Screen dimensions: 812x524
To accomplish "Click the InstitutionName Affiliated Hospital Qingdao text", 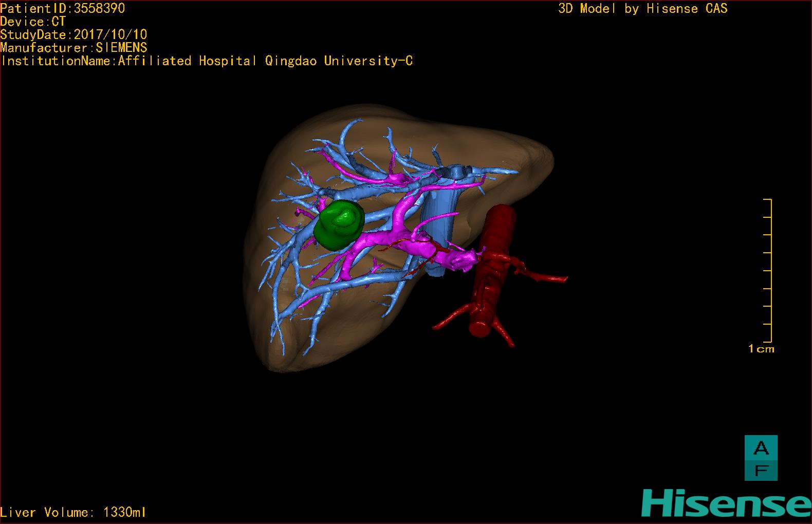I will pyautogui.click(x=207, y=61).
